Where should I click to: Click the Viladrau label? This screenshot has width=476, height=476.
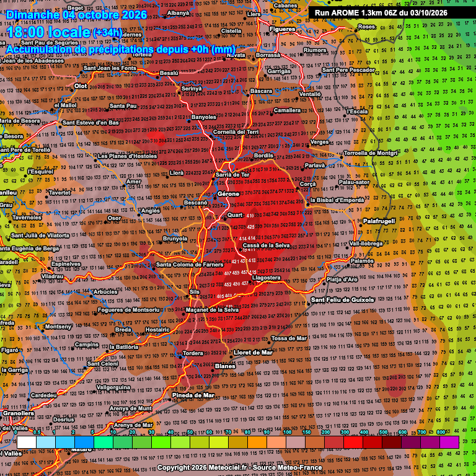pos(53,276)
